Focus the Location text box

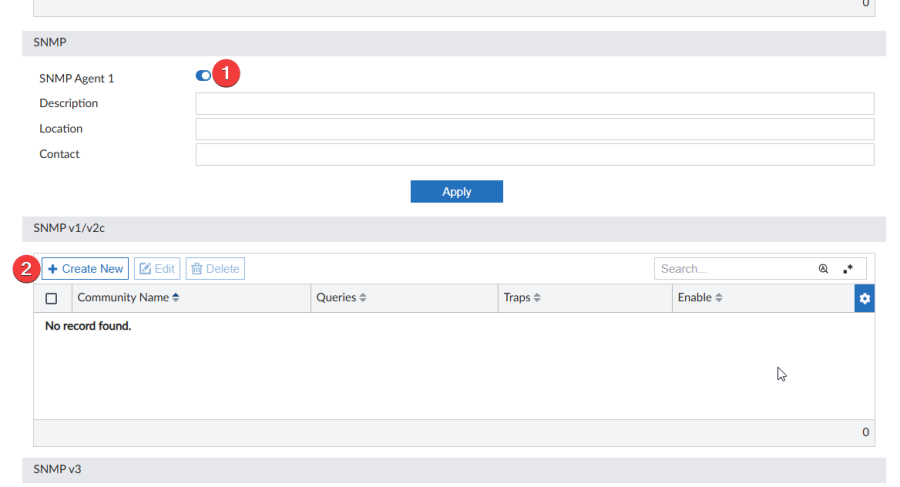534,129
